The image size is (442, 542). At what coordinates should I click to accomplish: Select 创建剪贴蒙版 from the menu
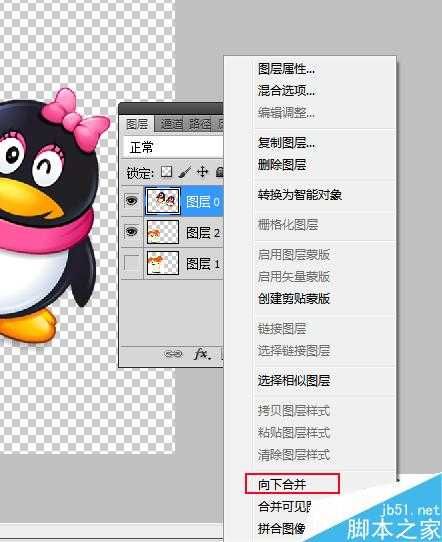pos(294,298)
